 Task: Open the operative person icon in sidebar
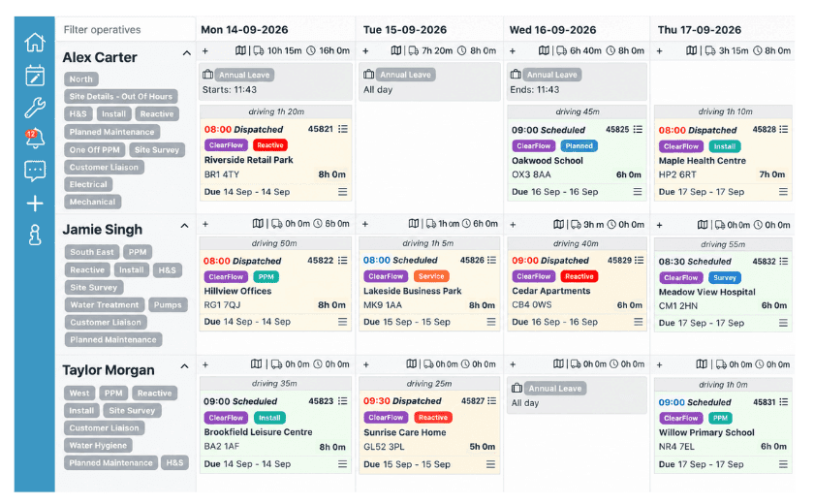pos(35,235)
